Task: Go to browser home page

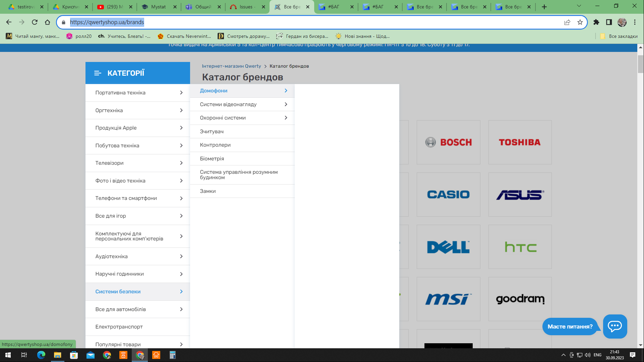Action: point(47,22)
